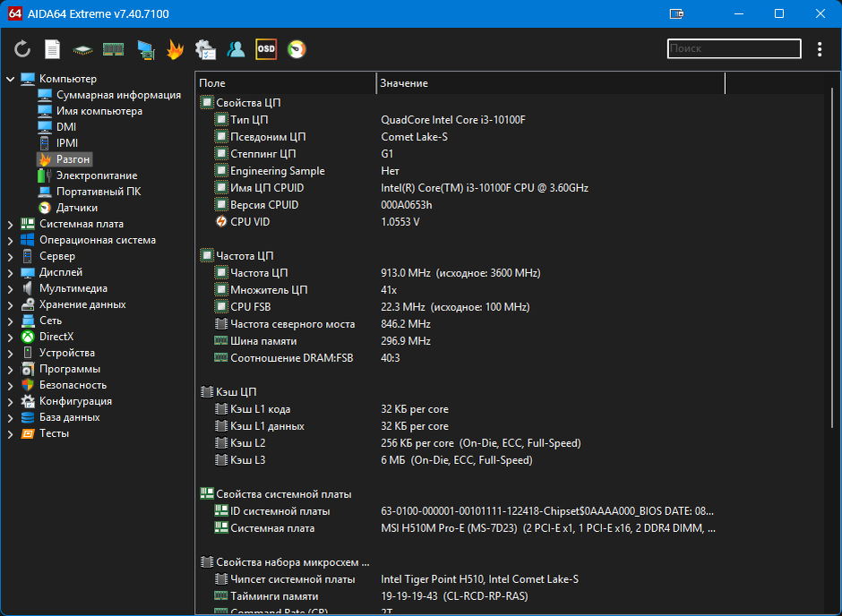
Task: Open the three-dot main menu
Action: tap(820, 49)
